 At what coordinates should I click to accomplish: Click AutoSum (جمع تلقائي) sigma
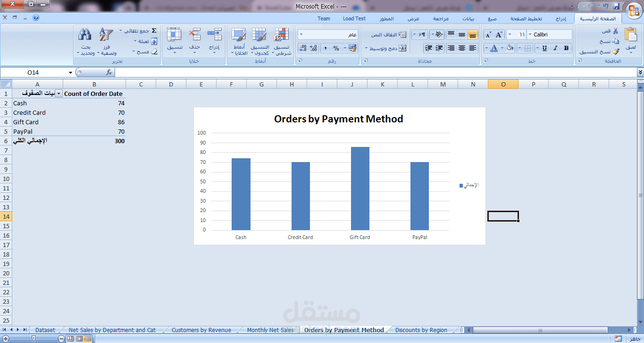tap(154, 31)
